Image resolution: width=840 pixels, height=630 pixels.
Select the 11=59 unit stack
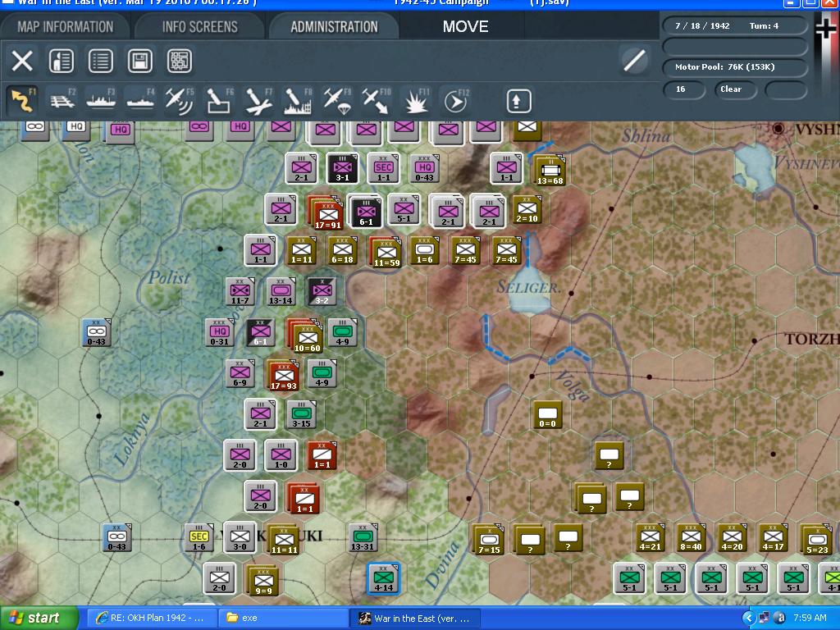[386, 252]
